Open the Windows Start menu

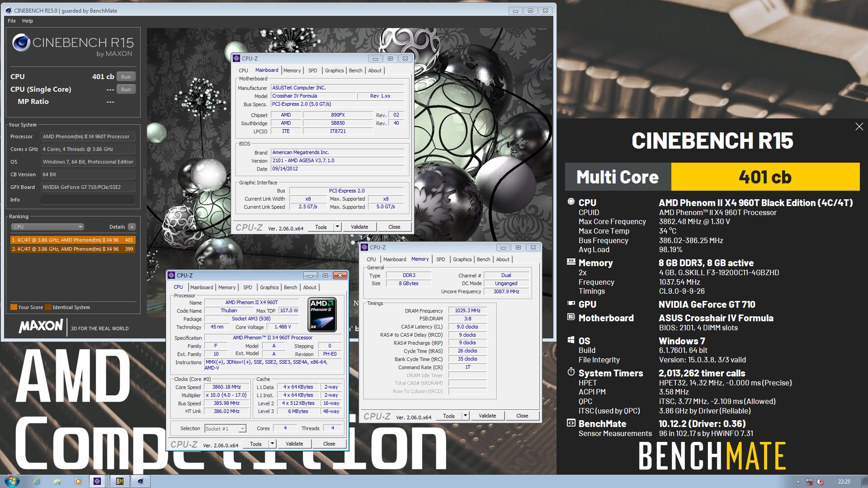point(12,481)
